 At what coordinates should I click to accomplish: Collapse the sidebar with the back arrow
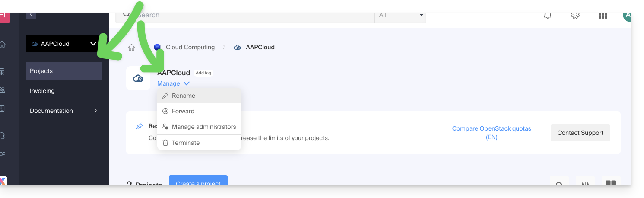(x=31, y=15)
